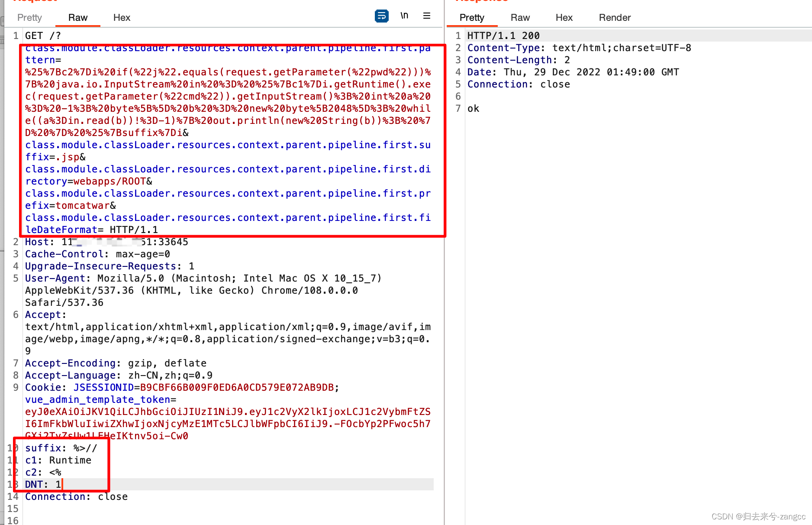Toggle the \n non-printable characters icon
The height and width of the screenshot is (525, 812).
[404, 16]
